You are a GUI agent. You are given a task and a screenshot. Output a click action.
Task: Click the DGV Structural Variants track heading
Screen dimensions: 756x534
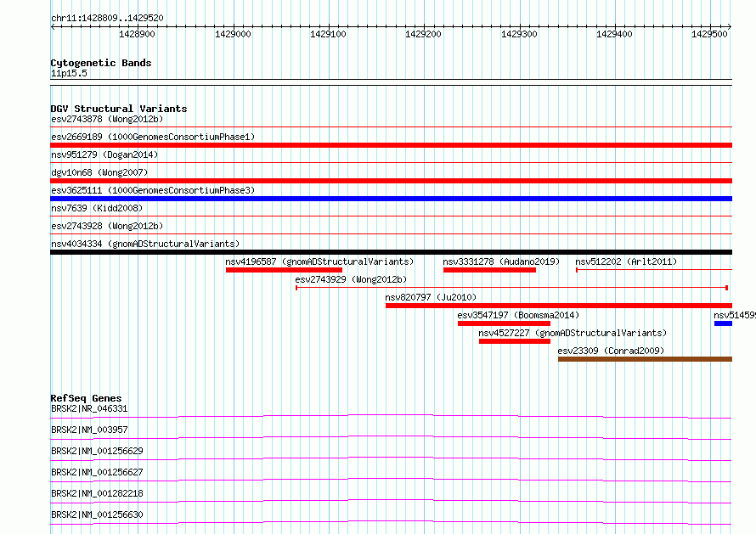(x=119, y=109)
